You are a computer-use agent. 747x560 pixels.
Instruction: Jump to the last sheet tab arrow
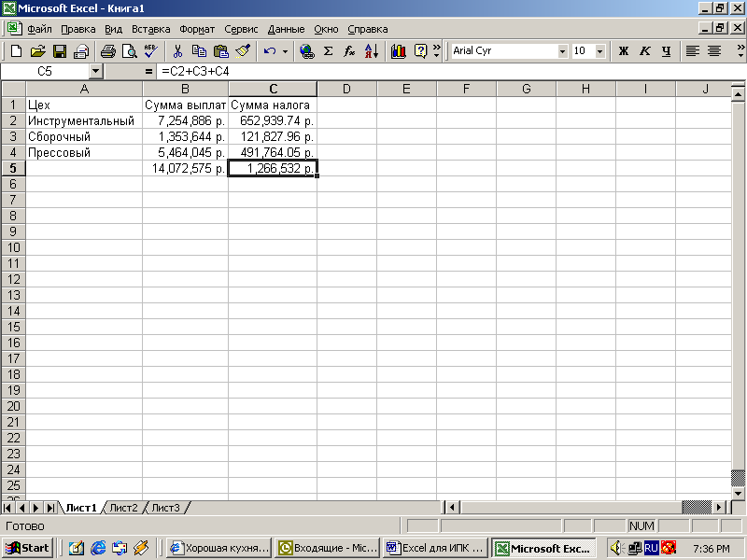pos(49,508)
